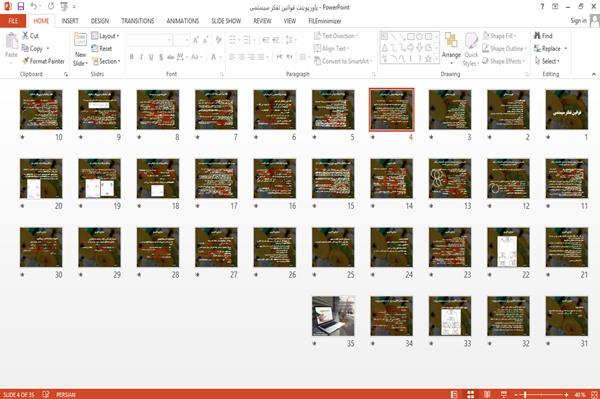Viewport: 600px width, 399px height.
Task: Click the Undo arrow in title bar
Action: click(34, 7)
